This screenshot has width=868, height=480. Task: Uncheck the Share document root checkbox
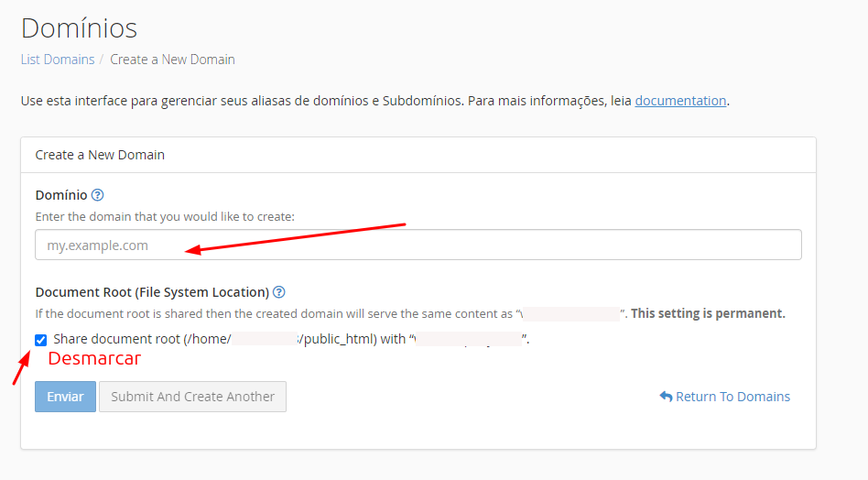tap(41, 340)
